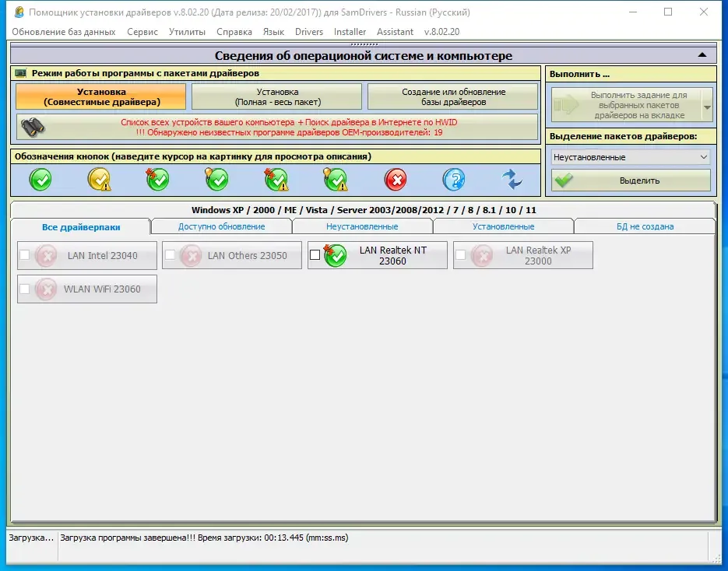Viewport: 728px width, 571px height.
Task: Click the Выделить button
Action: pyautogui.click(x=631, y=180)
